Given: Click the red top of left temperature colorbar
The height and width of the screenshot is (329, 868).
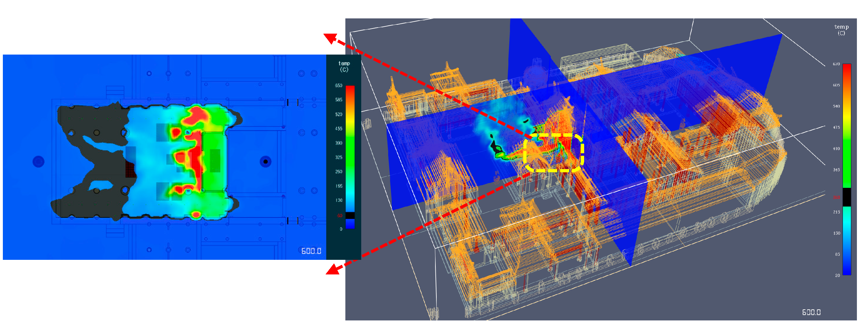Looking at the screenshot, I should coord(350,89).
